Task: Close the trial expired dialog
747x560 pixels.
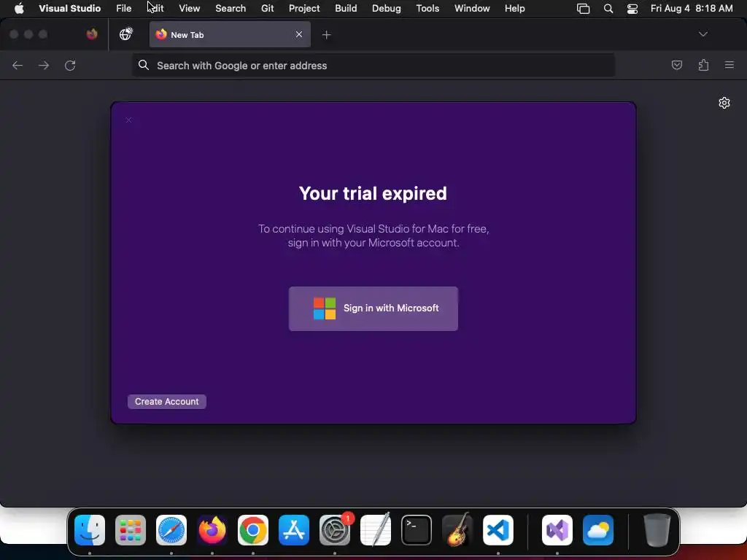Action: pyautogui.click(x=128, y=120)
